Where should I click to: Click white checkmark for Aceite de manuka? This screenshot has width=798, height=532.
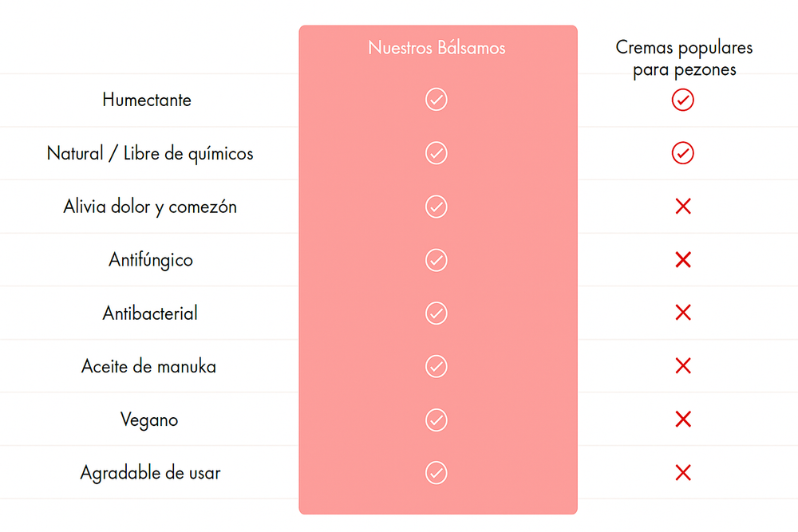coord(437,366)
